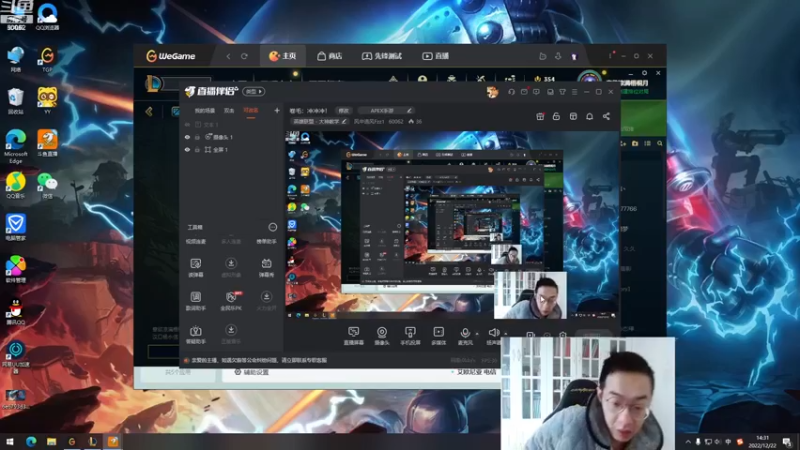The width and height of the screenshot is (800, 450).
Task: Click the 修改 nickname edit button
Action: click(x=344, y=111)
